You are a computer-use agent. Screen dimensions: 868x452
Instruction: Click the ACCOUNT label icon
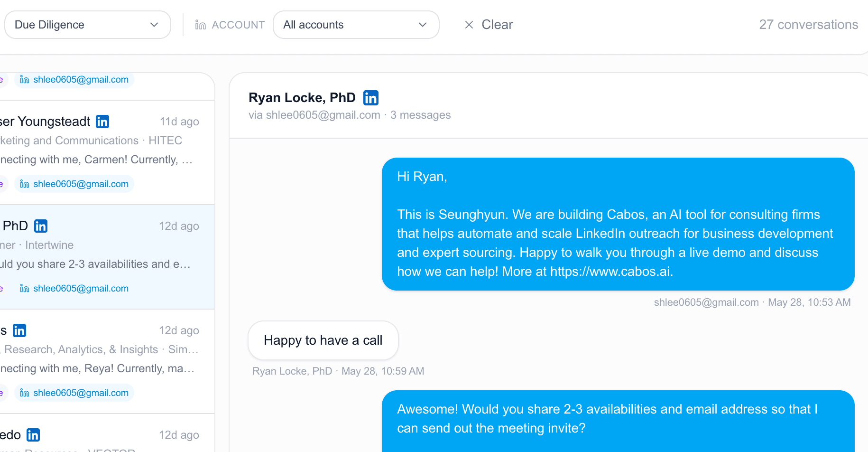[x=201, y=25]
